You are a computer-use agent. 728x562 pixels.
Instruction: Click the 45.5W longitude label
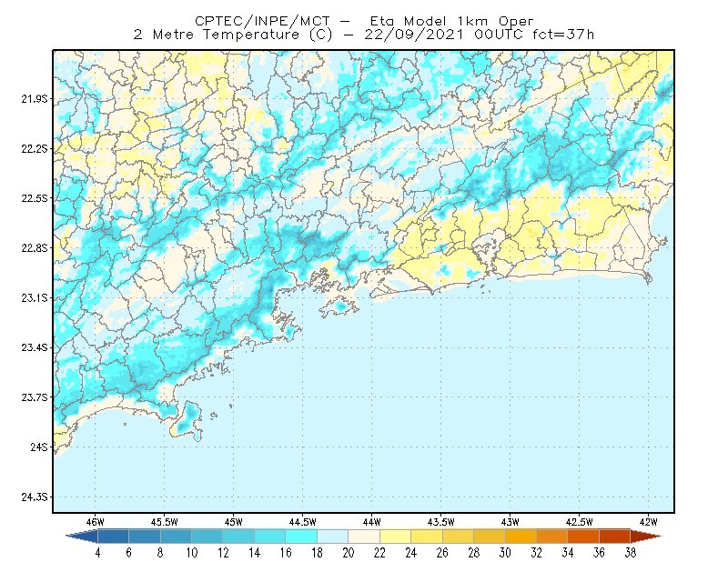click(165, 522)
